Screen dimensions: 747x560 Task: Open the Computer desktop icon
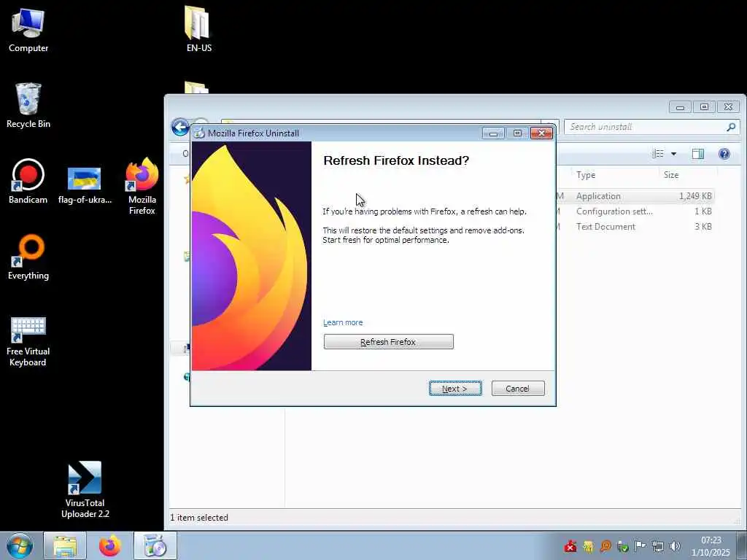[x=28, y=31]
